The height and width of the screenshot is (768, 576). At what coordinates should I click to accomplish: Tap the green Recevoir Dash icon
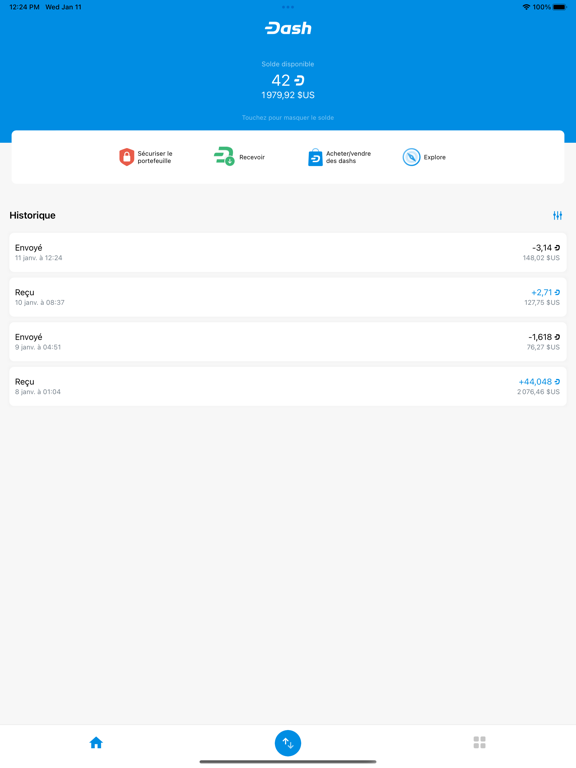coord(224,157)
